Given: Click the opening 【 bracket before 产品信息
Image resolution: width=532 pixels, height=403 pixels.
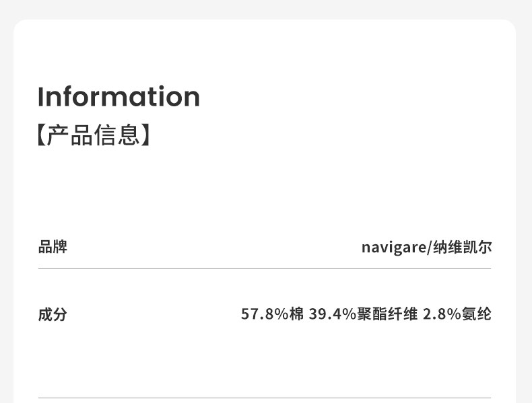Looking at the screenshot, I should pyautogui.click(x=42, y=135).
